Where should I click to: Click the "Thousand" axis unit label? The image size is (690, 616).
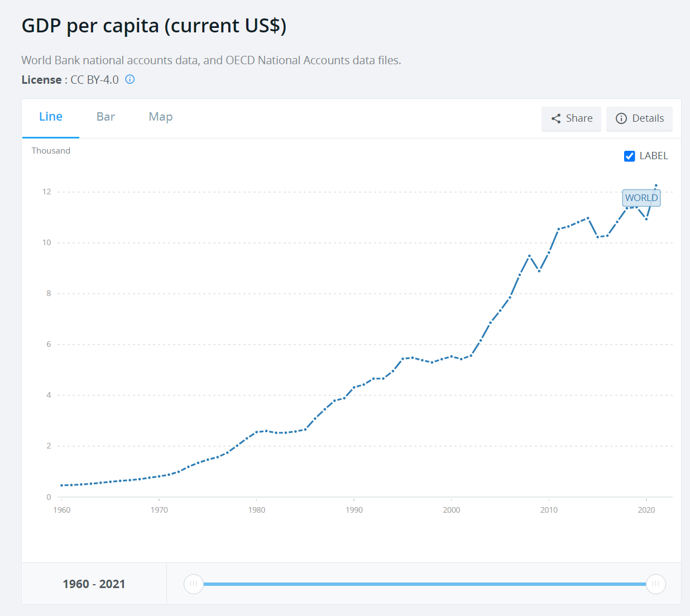[51, 150]
